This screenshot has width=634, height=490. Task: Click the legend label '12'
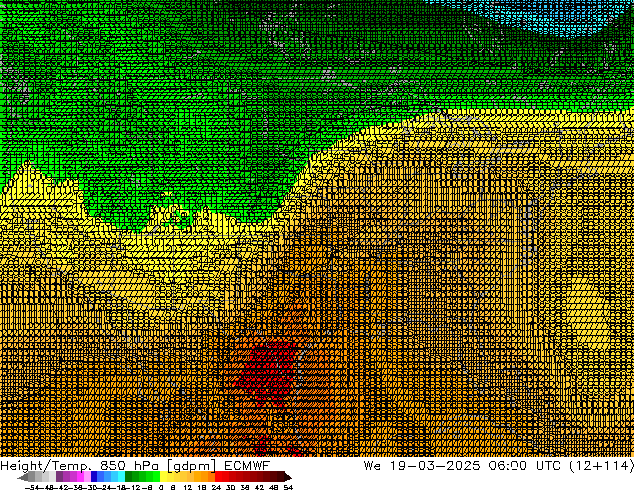[188, 487]
